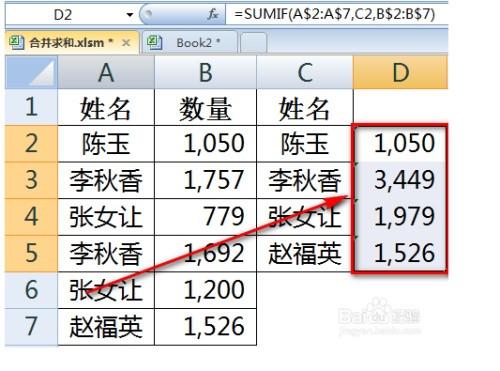The image size is (500, 371).
Task: Click the Select All corner triangle
Action: [31, 72]
